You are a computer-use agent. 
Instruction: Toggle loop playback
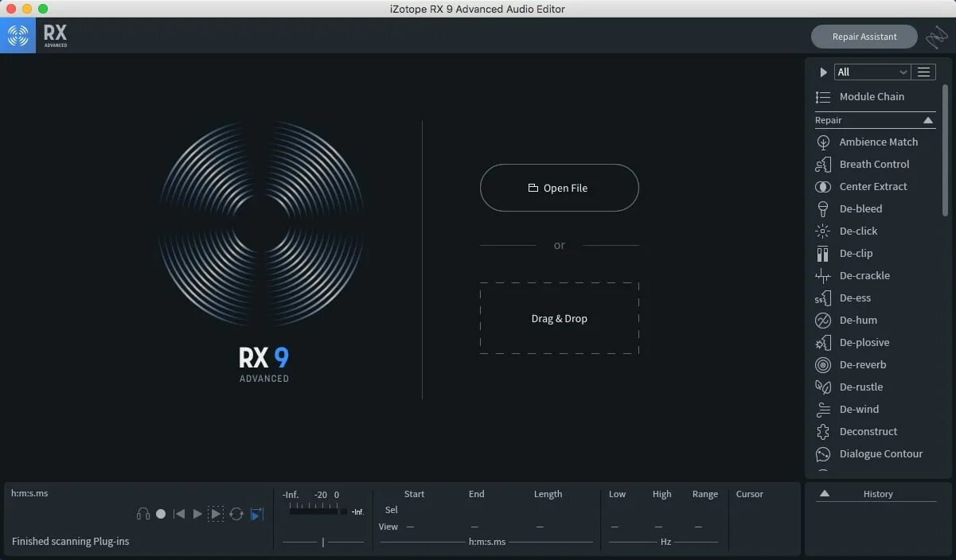(x=236, y=515)
